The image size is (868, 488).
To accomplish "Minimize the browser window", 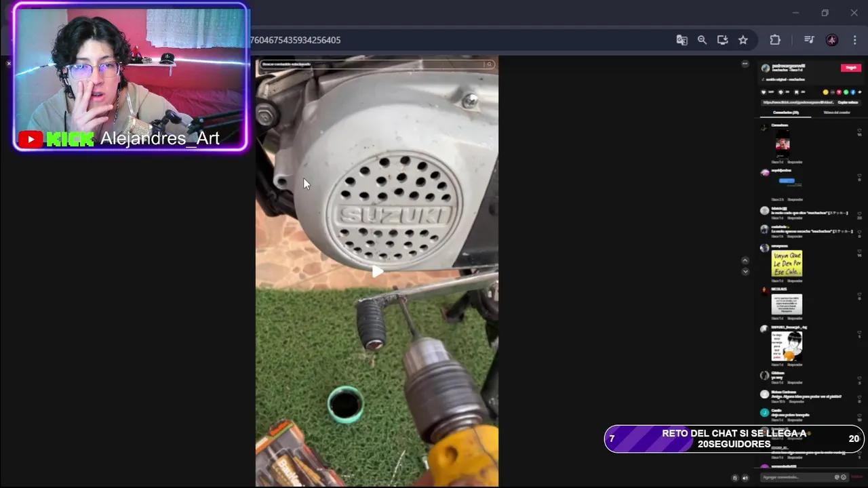I will click(795, 13).
